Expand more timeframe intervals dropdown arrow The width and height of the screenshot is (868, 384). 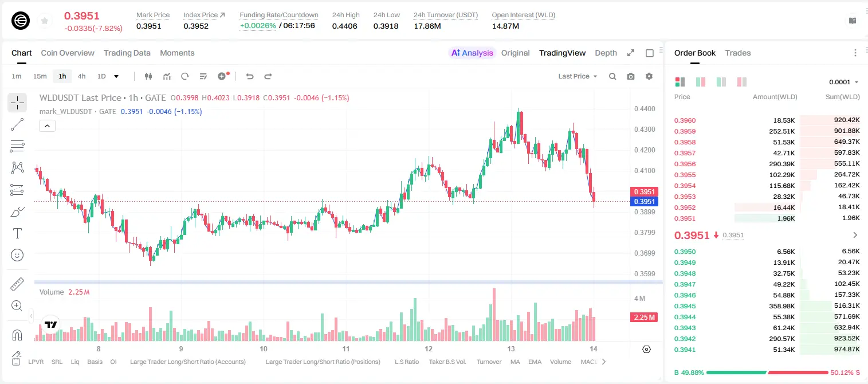pyautogui.click(x=116, y=76)
